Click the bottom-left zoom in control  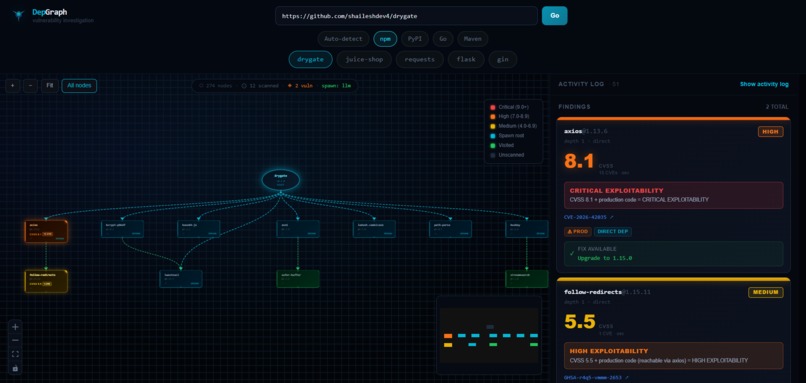15,327
